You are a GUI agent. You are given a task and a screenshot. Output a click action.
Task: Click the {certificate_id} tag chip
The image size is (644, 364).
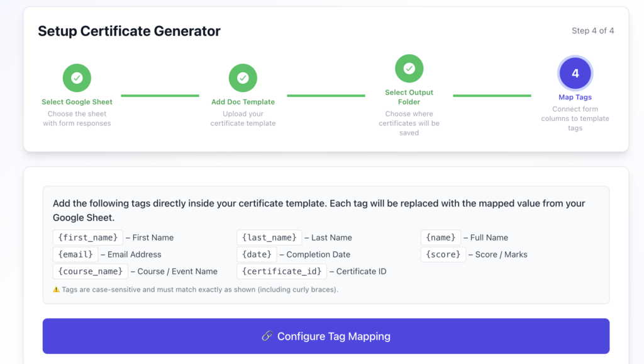pos(282,271)
